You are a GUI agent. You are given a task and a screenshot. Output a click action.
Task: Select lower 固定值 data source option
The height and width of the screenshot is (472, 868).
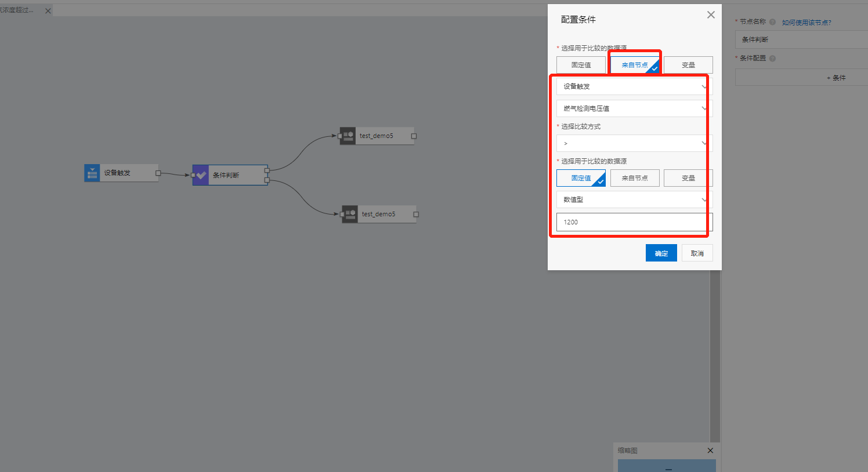click(x=581, y=178)
